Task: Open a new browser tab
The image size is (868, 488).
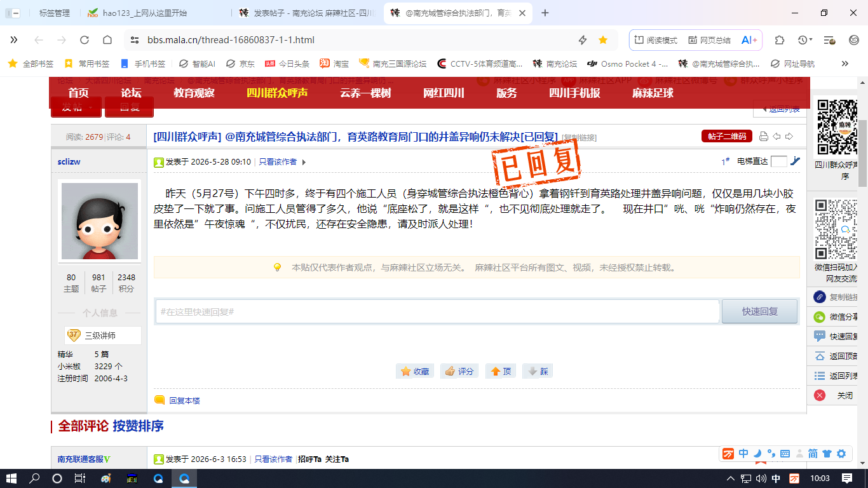Action: [x=545, y=13]
